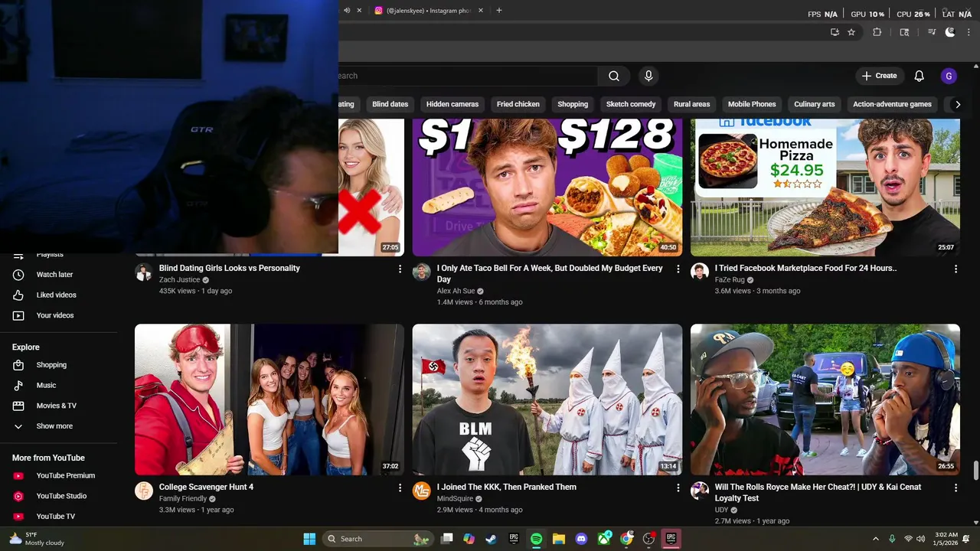Open Discord from the taskbar

click(581, 539)
